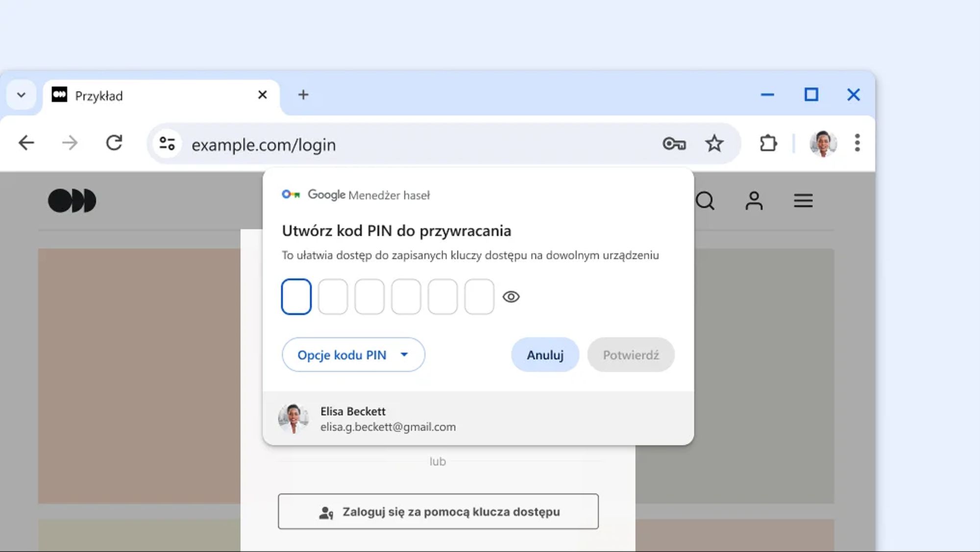
Task: Reload the page with the refresh icon
Action: [x=114, y=143]
